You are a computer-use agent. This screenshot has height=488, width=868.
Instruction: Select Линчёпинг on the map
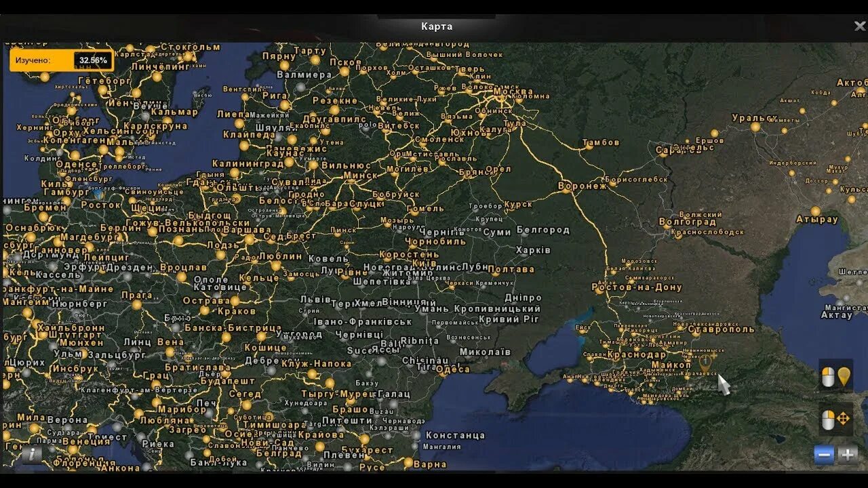point(161,67)
